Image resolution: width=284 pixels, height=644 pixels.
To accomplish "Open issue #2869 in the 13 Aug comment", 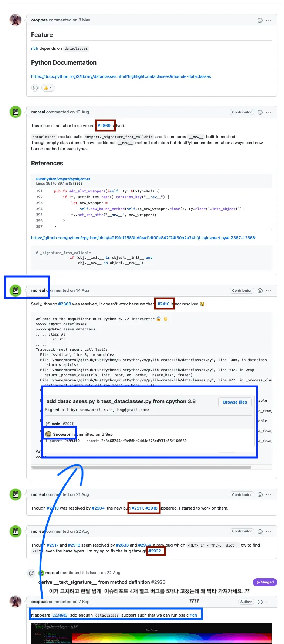I will click(104, 126).
